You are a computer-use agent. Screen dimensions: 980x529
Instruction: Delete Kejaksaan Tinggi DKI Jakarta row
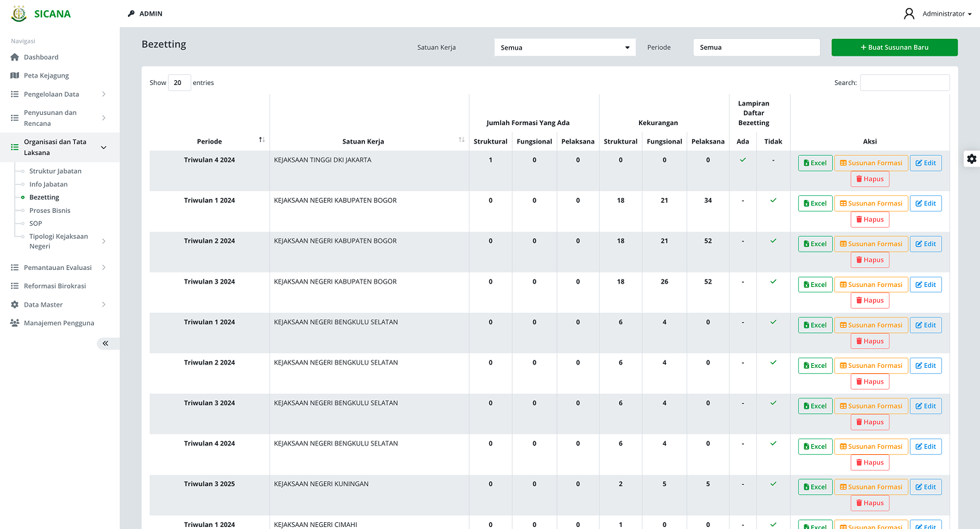[870, 179]
